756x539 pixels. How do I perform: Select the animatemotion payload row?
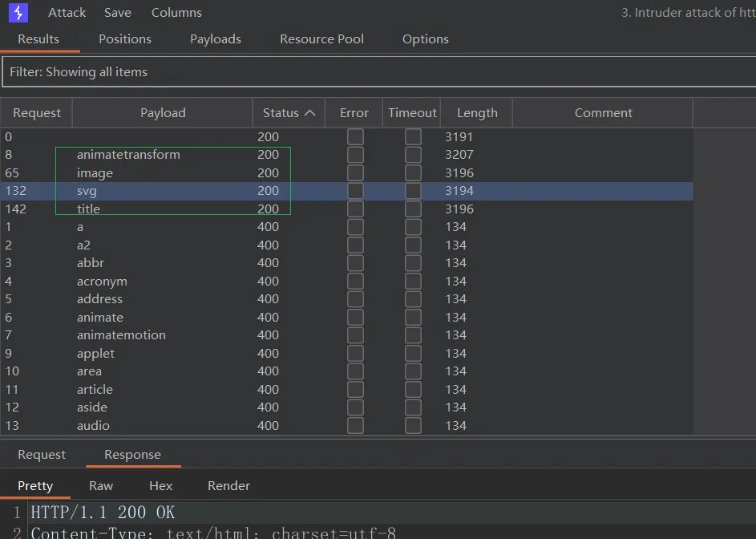346,335
